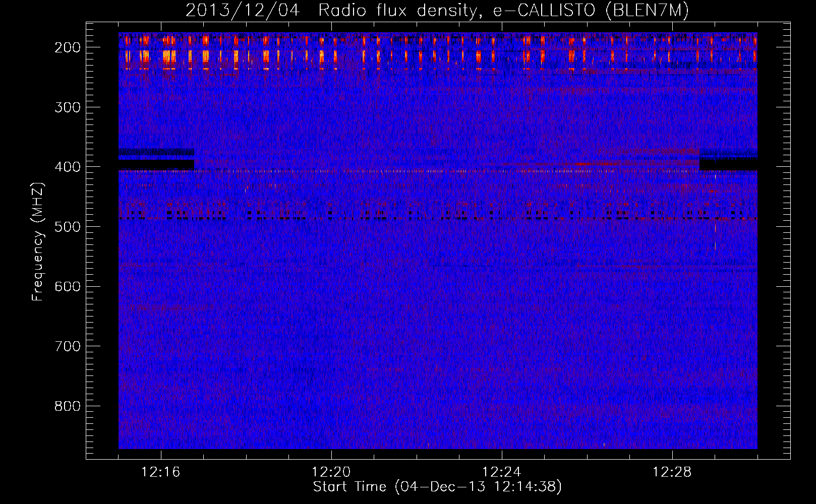Click the 12:20 time tick label
This screenshot has height=504, width=816.
331,472
